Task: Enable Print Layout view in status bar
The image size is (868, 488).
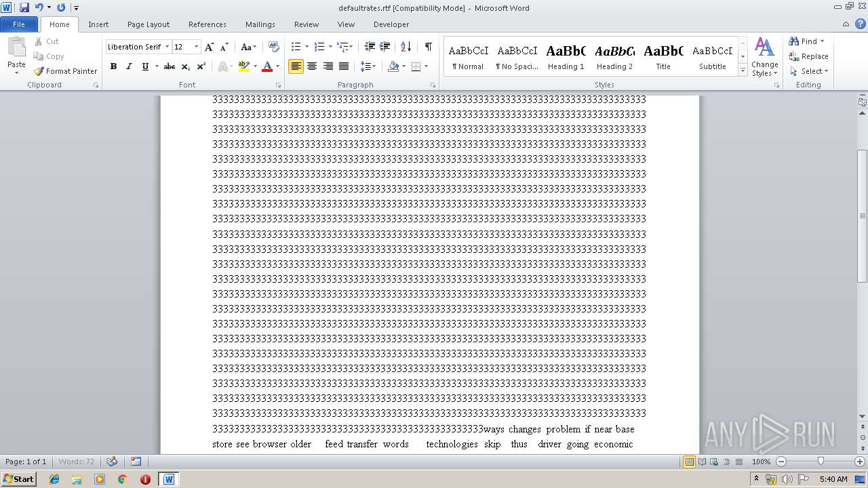Action: pyautogui.click(x=690, y=462)
